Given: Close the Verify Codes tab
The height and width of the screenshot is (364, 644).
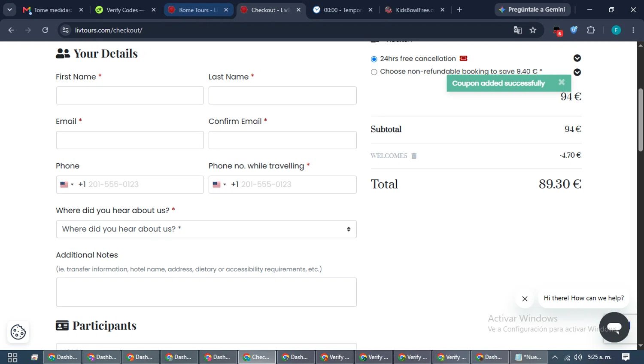Looking at the screenshot, I should point(154,10).
